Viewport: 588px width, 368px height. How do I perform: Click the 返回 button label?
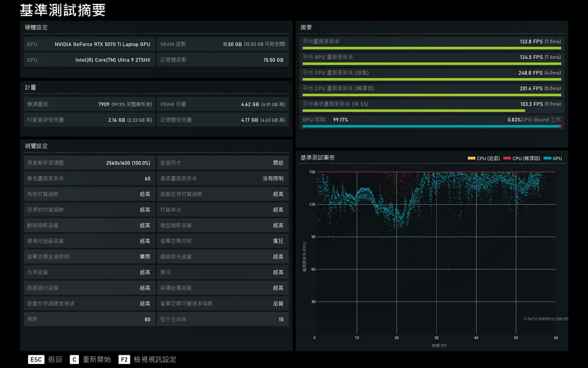pos(55,360)
